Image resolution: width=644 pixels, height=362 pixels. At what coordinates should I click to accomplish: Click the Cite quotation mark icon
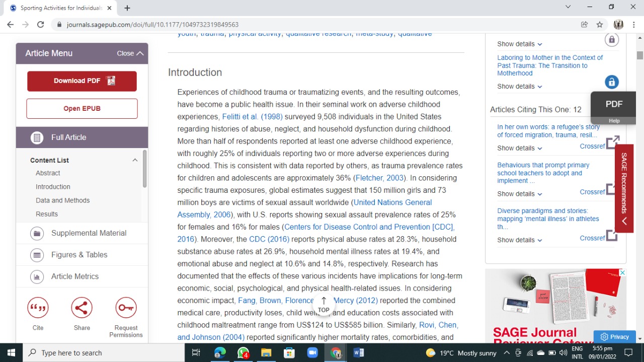(38, 308)
